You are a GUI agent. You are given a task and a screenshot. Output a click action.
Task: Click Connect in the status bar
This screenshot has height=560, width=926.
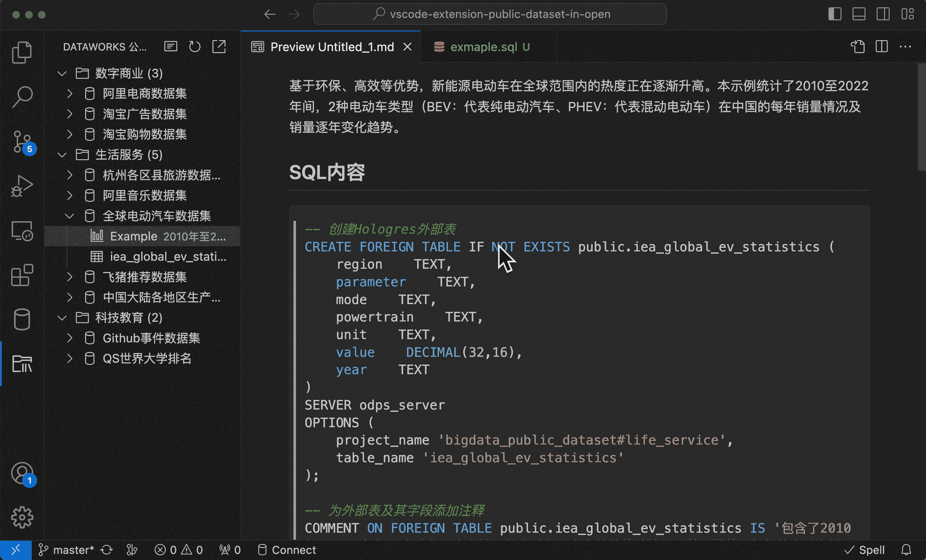click(287, 550)
